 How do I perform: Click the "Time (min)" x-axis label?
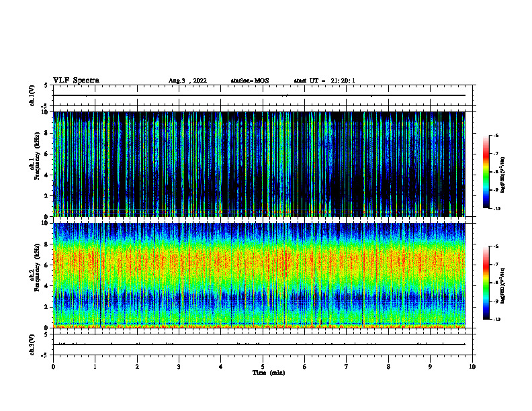tap(269, 373)
